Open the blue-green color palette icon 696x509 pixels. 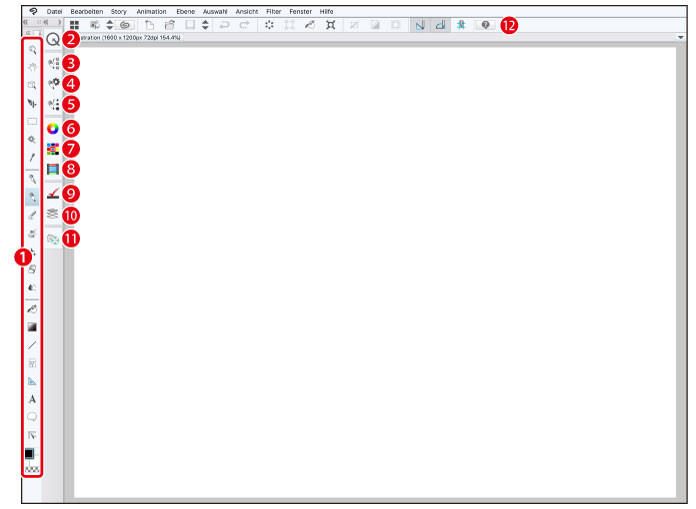click(53, 169)
